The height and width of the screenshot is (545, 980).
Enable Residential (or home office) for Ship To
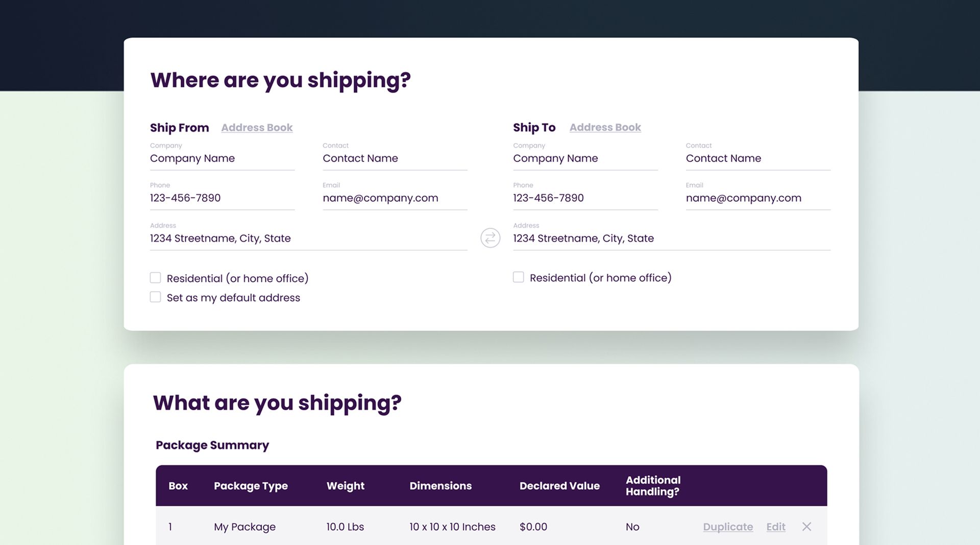[518, 277]
